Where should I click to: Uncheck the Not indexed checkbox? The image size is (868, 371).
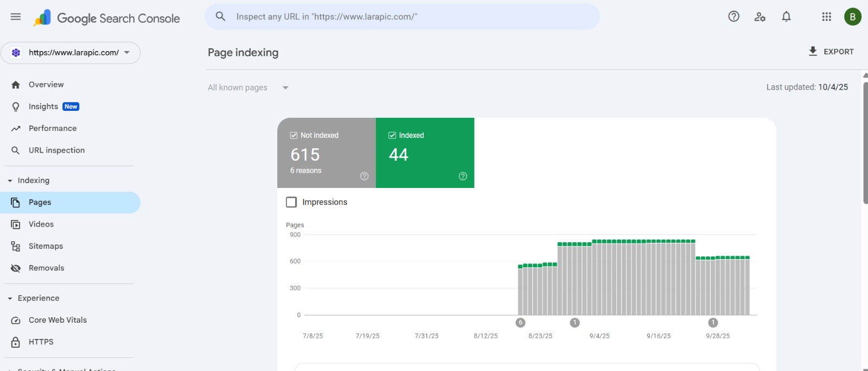(293, 135)
